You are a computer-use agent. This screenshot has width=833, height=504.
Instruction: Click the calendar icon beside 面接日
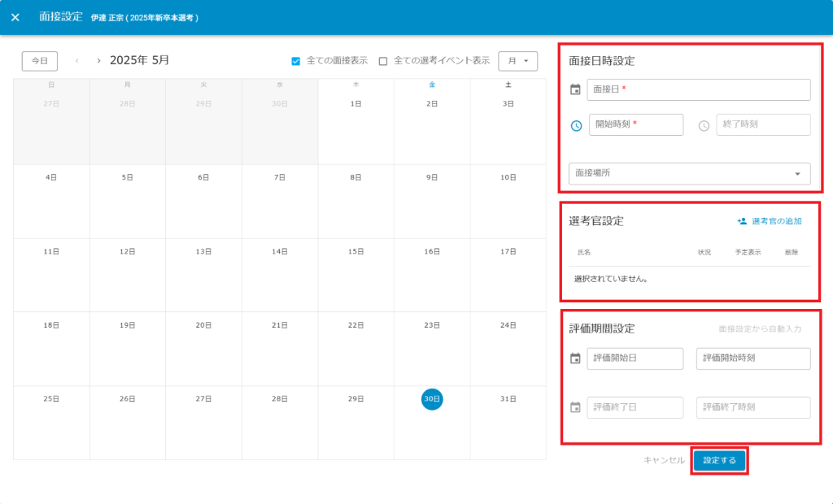pyautogui.click(x=575, y=89)
